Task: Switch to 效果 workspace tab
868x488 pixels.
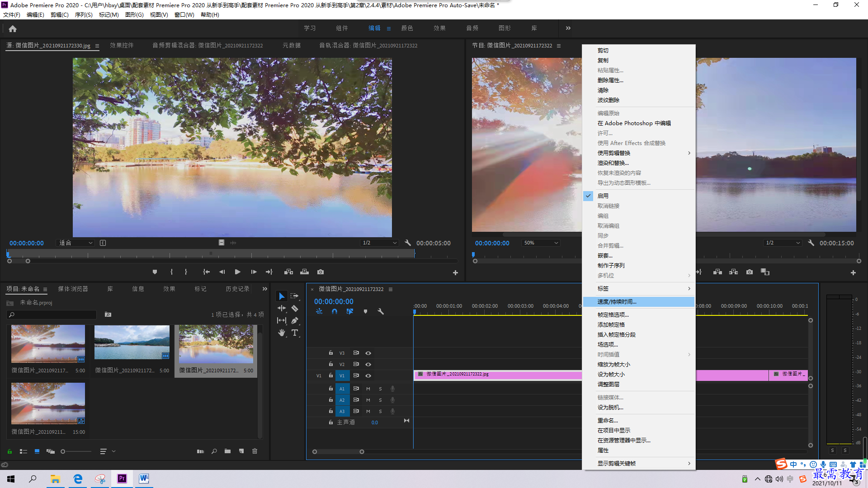Action: coord(439,28)
